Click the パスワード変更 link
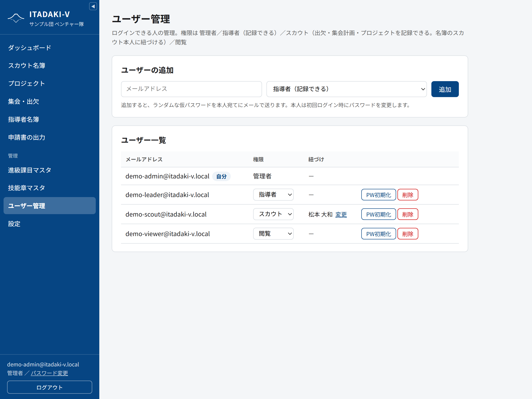532x399 pixels. [x=49, y=373]
